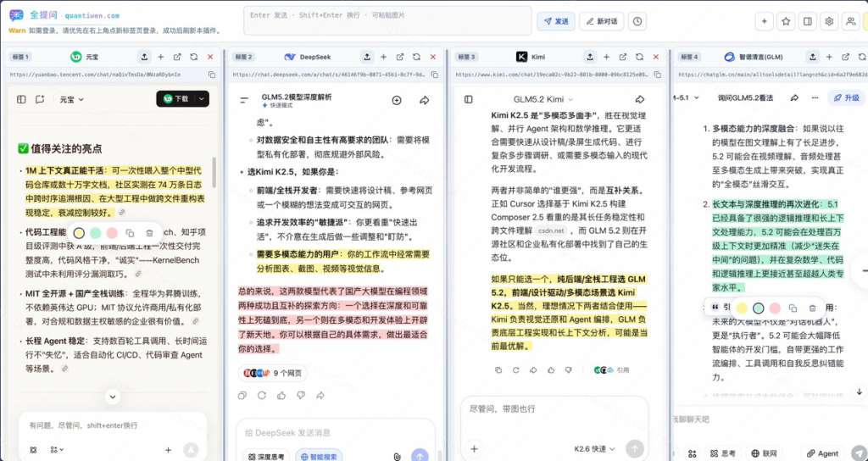
Task: Click the main prompt input box at top
Action: (x=387, y=21)
